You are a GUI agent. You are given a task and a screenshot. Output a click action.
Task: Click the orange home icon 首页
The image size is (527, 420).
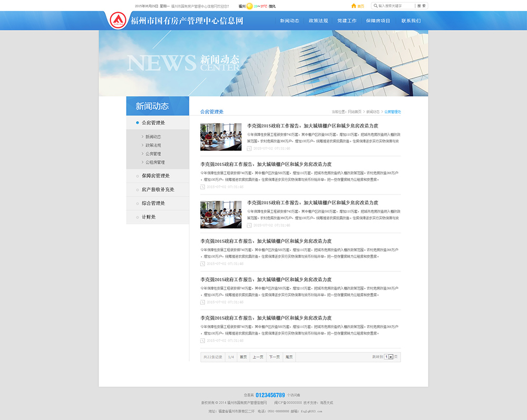pos(354,6)
